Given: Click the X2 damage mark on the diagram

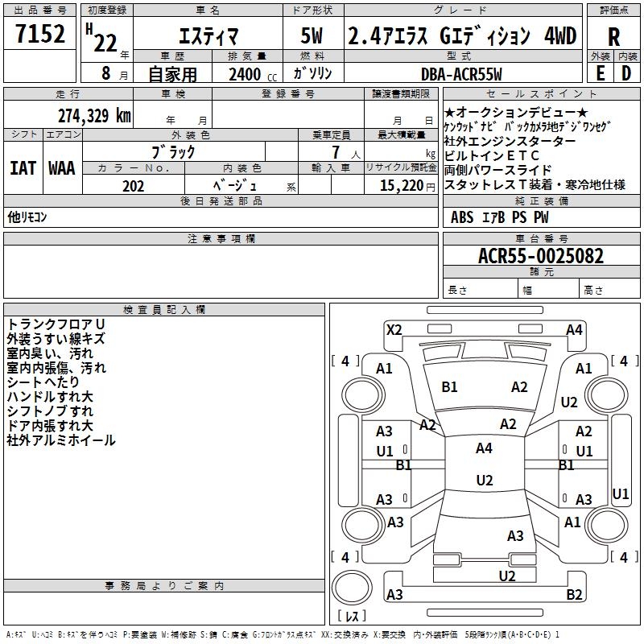Looking at the screenshot, I should pos(394,330).
